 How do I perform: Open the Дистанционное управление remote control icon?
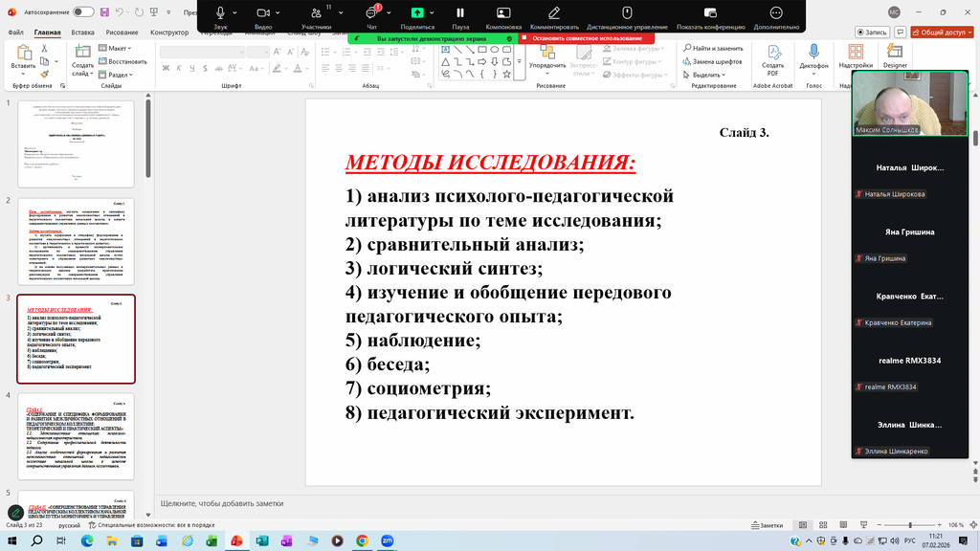point(627,12)
